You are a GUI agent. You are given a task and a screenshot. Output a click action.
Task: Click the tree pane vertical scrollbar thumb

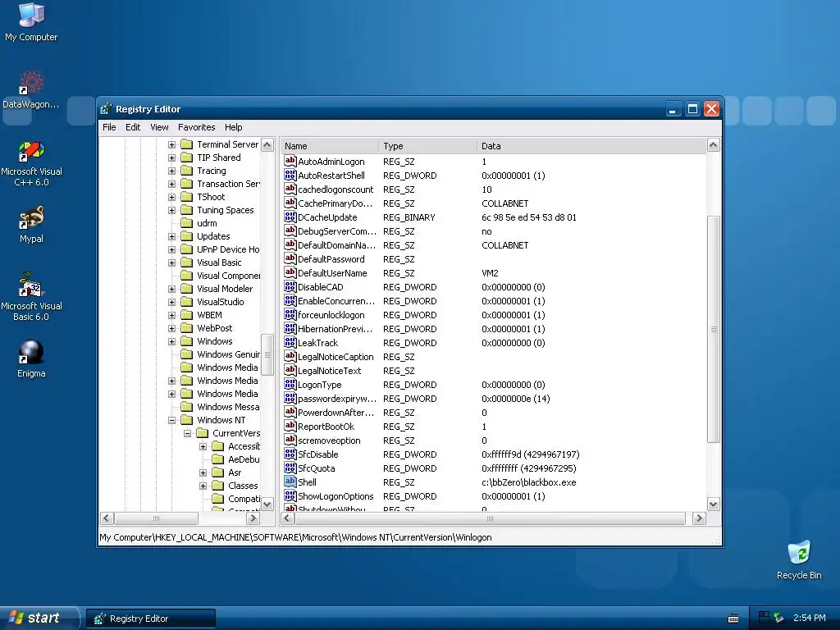267,354
